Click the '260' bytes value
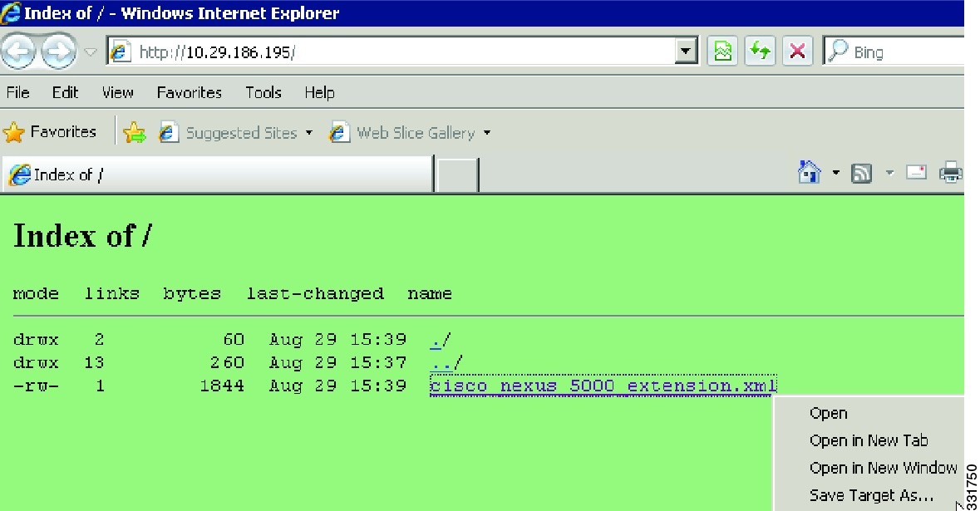The image size is (980, 511). pos(227,362)
